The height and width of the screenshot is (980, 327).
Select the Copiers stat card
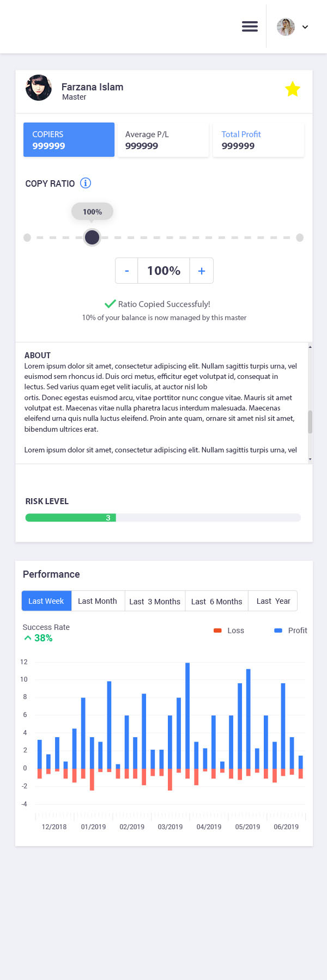(x=69, y=140)
